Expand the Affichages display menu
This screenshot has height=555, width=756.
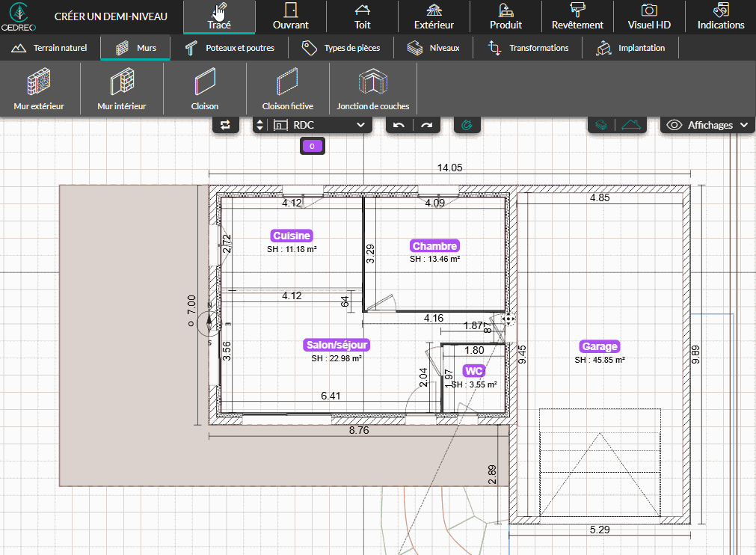(708, 125)
